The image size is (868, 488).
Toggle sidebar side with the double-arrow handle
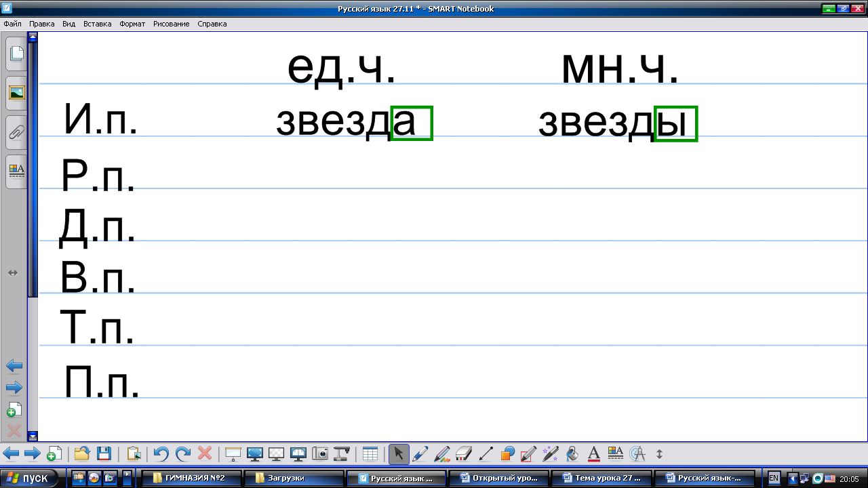[12, 272]
